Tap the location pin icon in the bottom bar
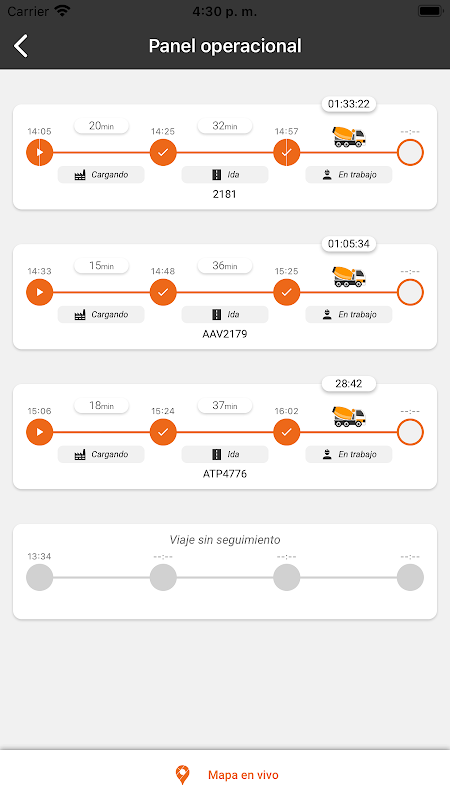This screenshot has width=450, height=800. [182, 774]
